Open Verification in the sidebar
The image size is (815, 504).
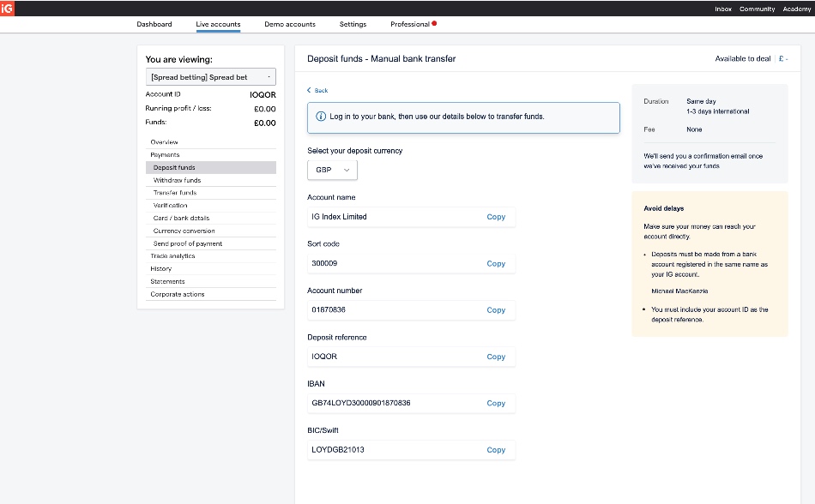click(x=210, y=206)
